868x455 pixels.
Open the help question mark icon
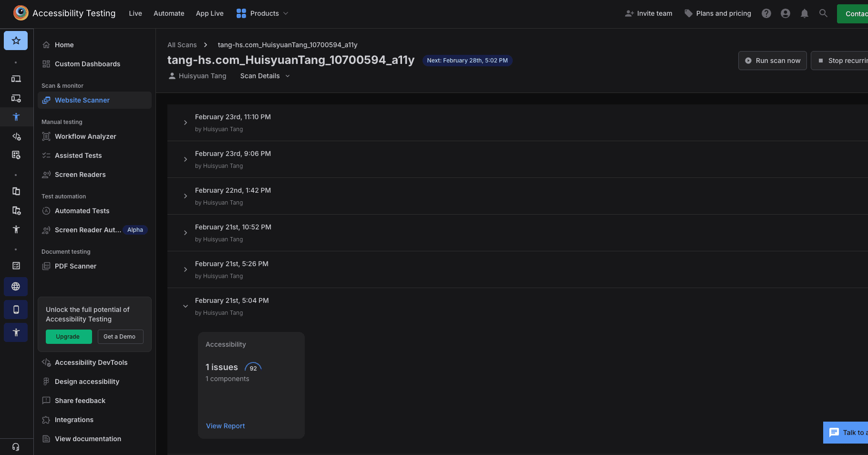(x=766, y=13)
